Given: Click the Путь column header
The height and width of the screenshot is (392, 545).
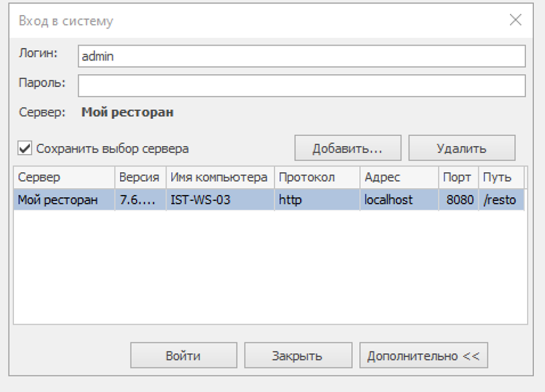Looking at the screenshot, I should [501, 177].
